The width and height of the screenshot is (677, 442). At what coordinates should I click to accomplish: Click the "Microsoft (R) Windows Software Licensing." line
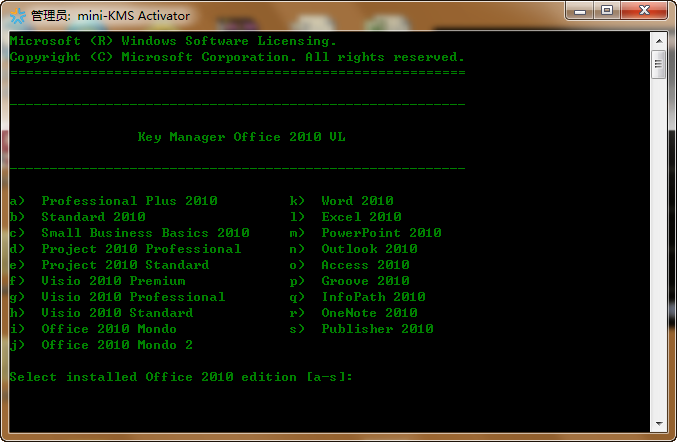tap(173, 41)
